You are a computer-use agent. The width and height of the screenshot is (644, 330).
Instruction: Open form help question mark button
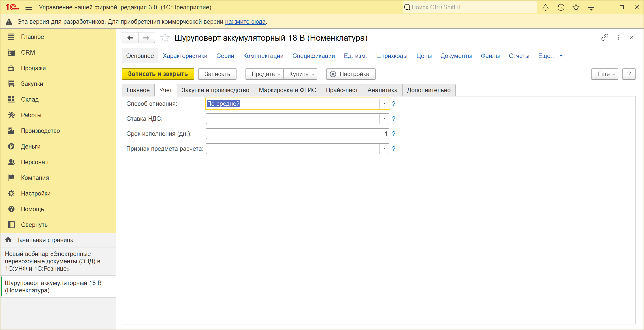point(629,74)
